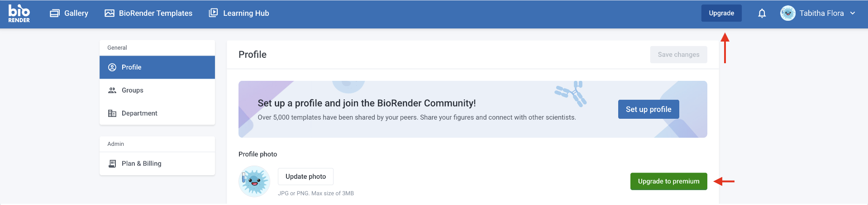Click the Groups people icon

point(112,90)
